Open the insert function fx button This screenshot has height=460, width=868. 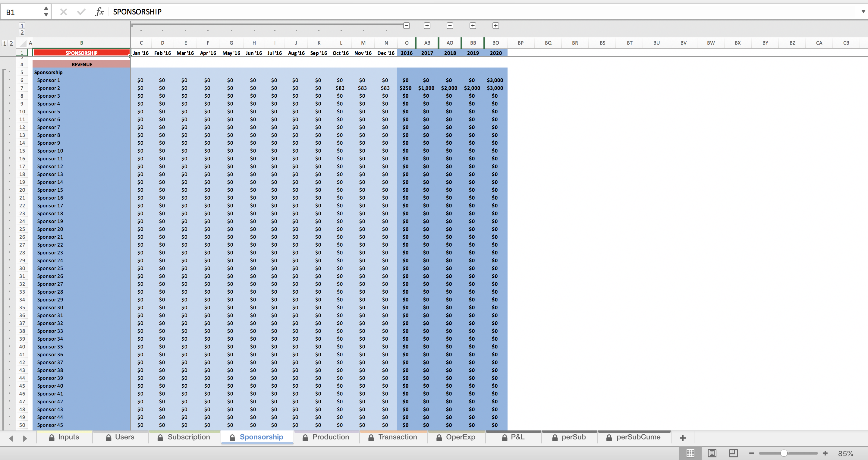(99, 12)
